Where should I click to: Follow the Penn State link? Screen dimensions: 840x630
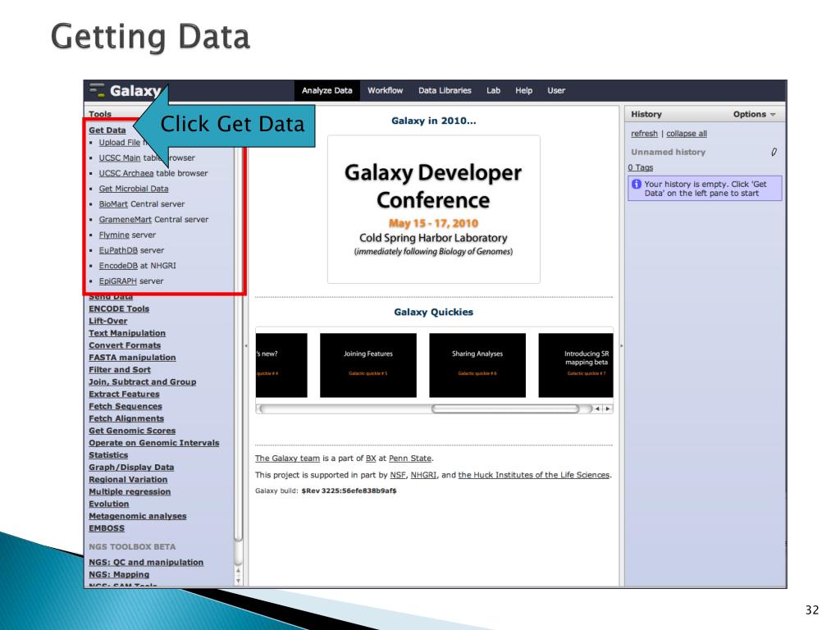point(410,459)
